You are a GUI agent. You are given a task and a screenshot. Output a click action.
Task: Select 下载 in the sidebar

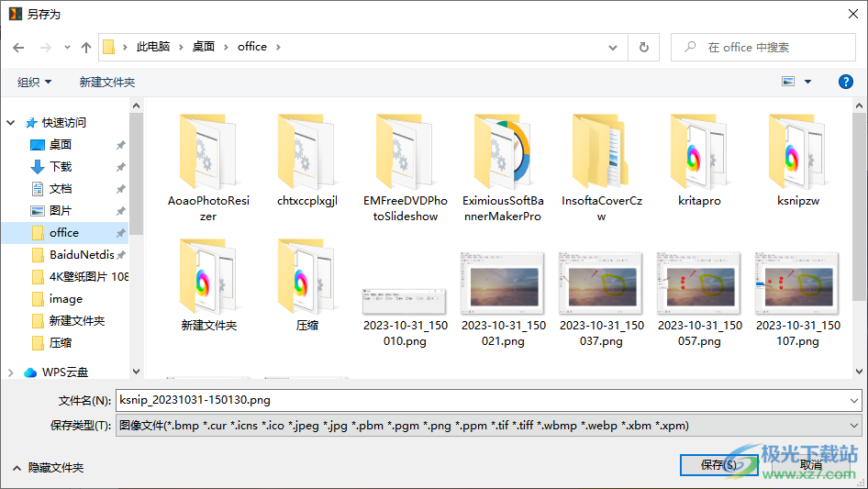pos(61,166)
